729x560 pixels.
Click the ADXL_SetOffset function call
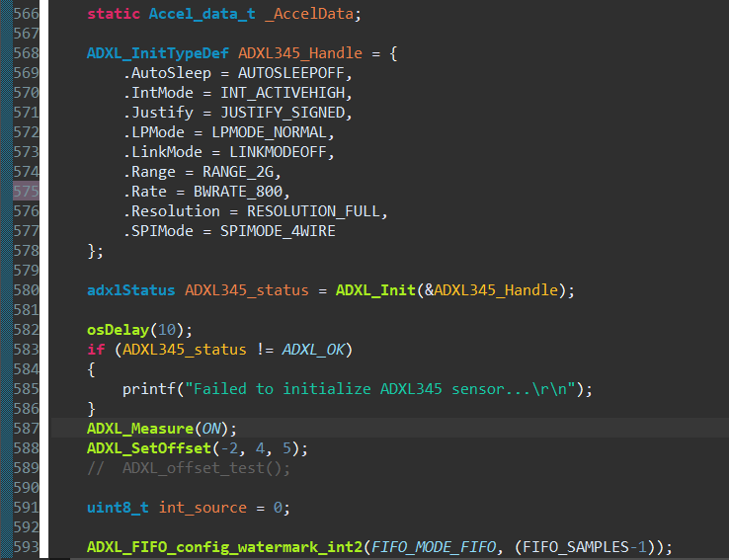click(x=149, y=448)
